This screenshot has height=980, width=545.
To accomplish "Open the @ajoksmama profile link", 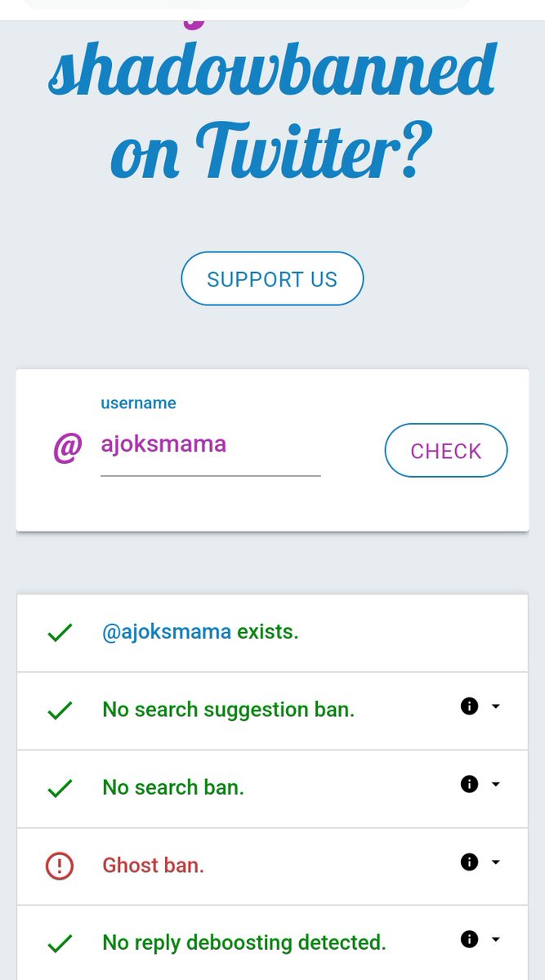I will coord(167,632).
